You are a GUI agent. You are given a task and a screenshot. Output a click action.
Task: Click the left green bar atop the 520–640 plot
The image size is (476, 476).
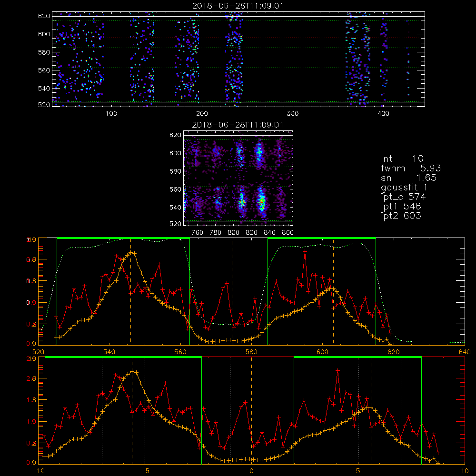coord(123,238)
